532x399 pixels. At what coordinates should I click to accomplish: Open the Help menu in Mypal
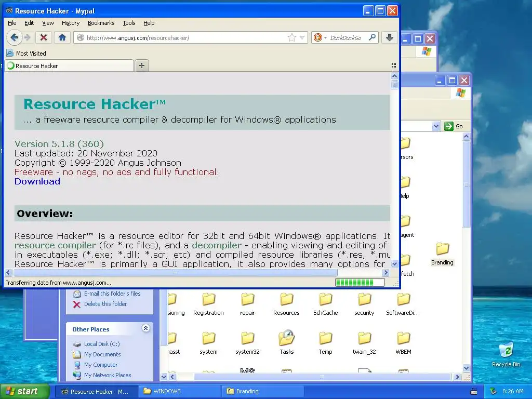click(x=149, y=23)
